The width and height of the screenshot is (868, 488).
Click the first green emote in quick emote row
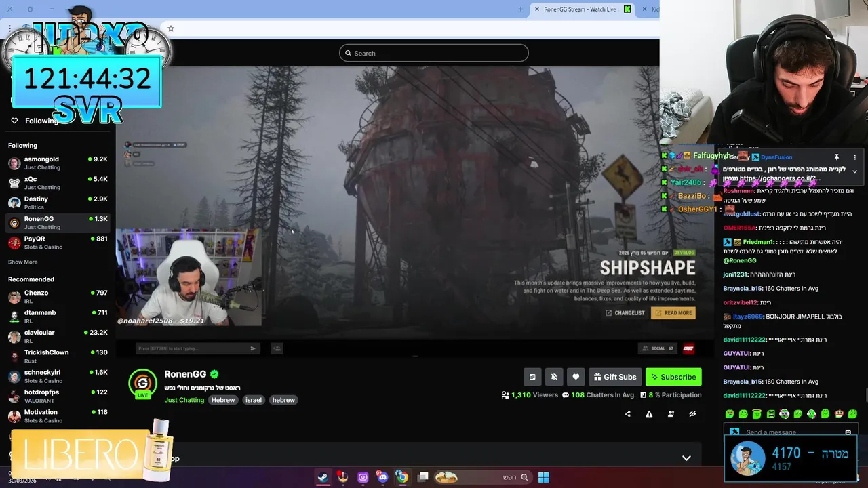pyautogui.click(x=730, y=414)
